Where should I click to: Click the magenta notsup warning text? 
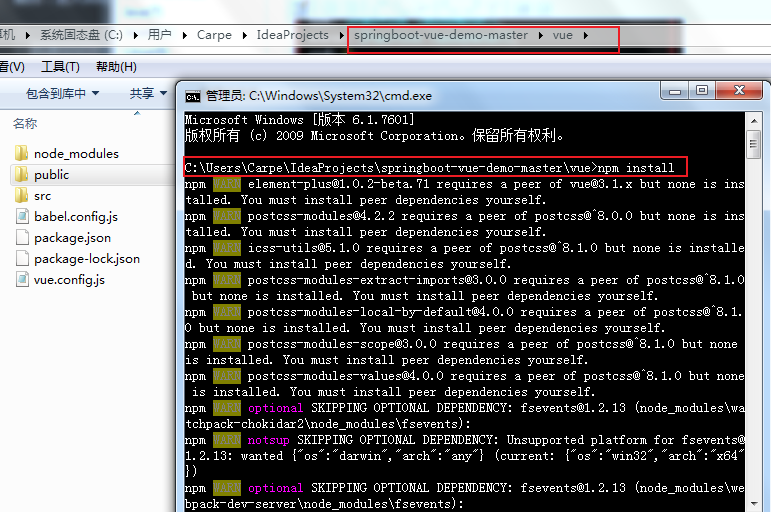pos(268,440)
